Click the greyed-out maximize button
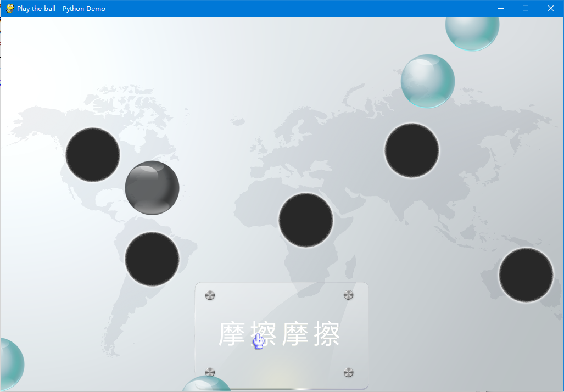 pyautogui.click(x=526, y=8)
